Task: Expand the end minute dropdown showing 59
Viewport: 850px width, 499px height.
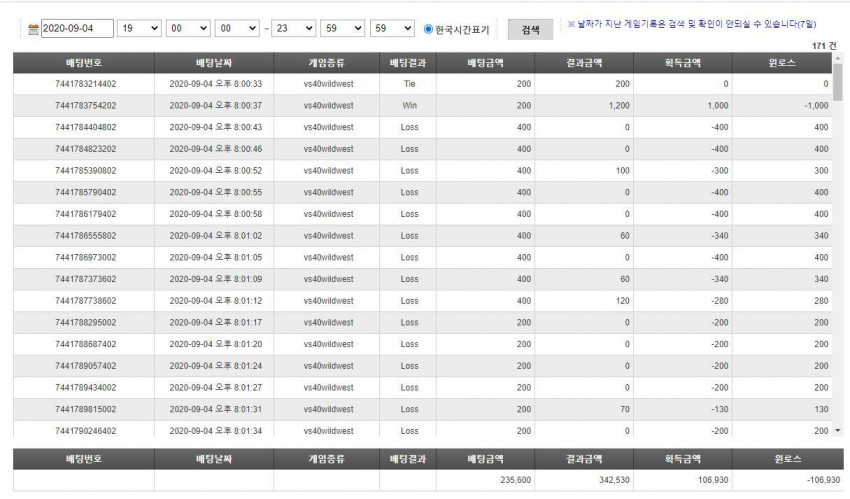Action: (x=343, y=28)
